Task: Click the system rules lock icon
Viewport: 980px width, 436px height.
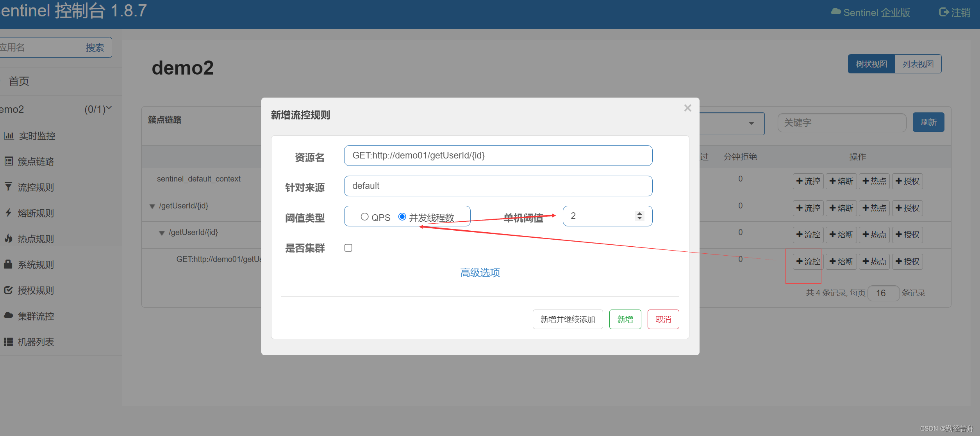Action: tap(8, 264)
